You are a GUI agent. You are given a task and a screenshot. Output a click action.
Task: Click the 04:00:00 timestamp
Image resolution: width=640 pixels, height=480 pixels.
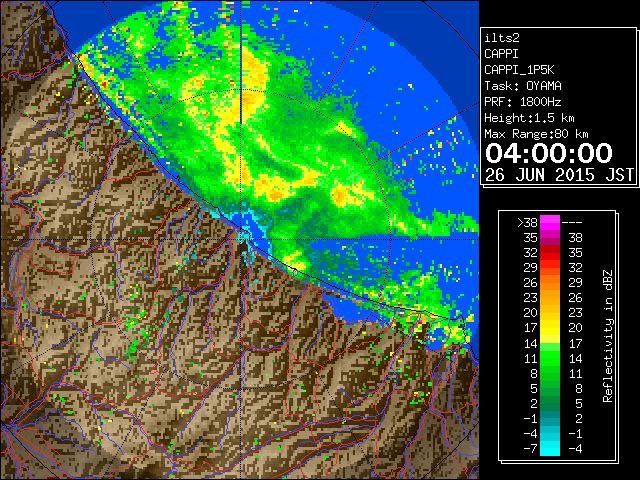[x=549, y=153]
